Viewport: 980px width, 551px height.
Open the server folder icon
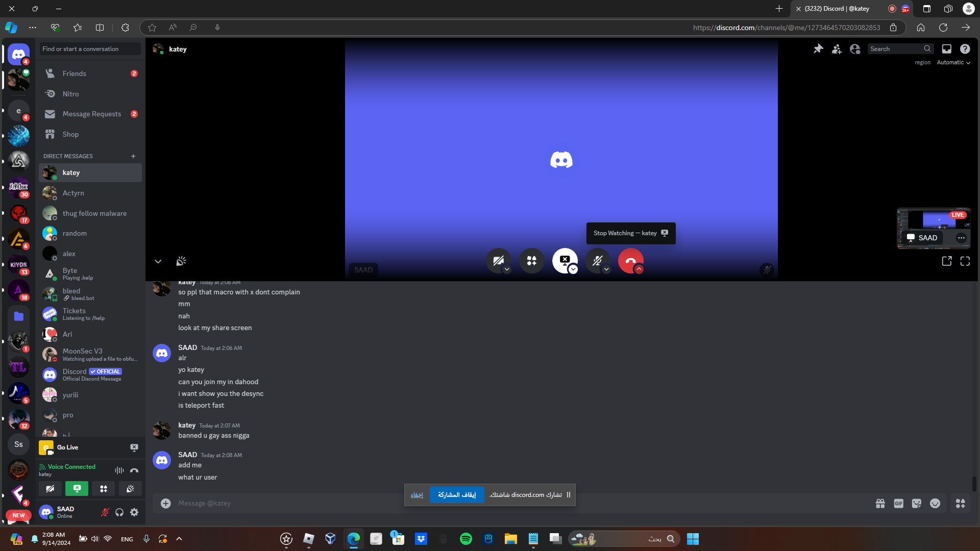click(19, 316)
